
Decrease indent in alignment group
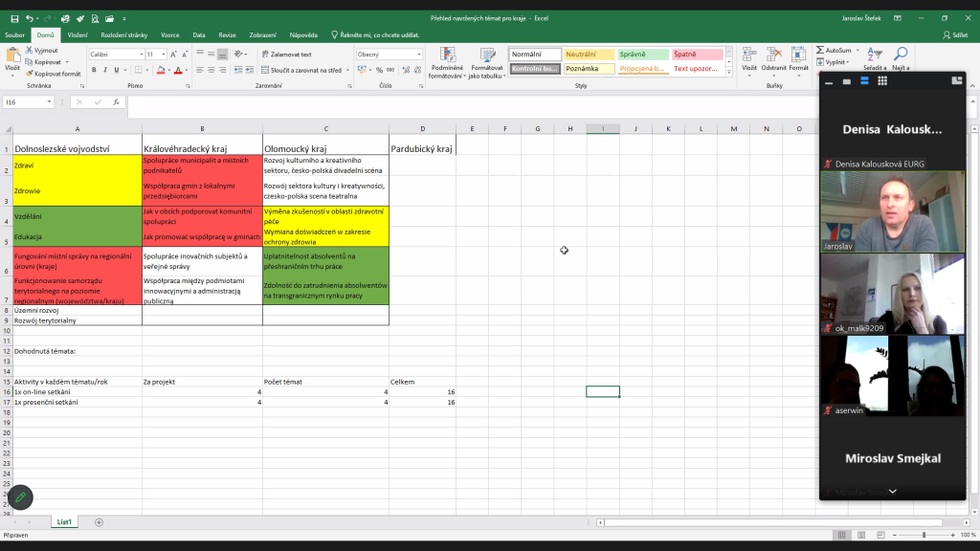pos(238,70)
